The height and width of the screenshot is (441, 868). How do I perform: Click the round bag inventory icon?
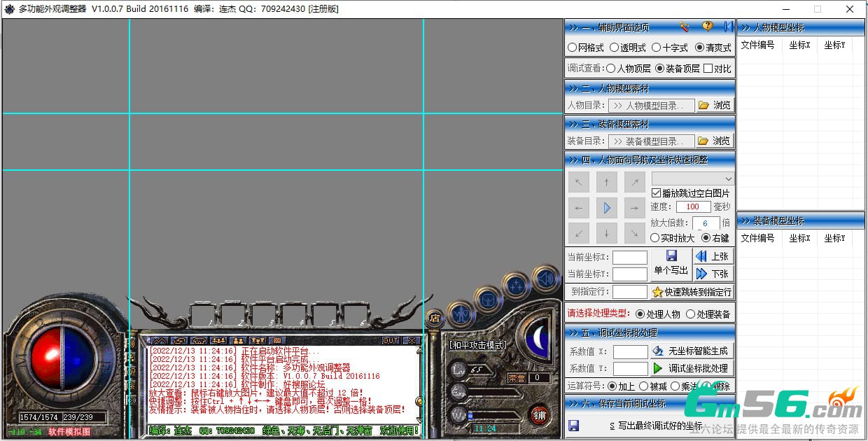tap(488, 299)
